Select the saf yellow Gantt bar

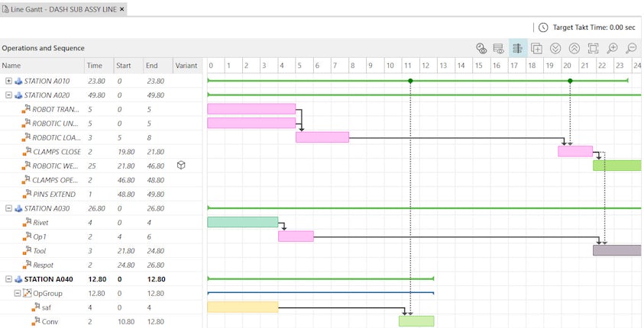point(243,307)
